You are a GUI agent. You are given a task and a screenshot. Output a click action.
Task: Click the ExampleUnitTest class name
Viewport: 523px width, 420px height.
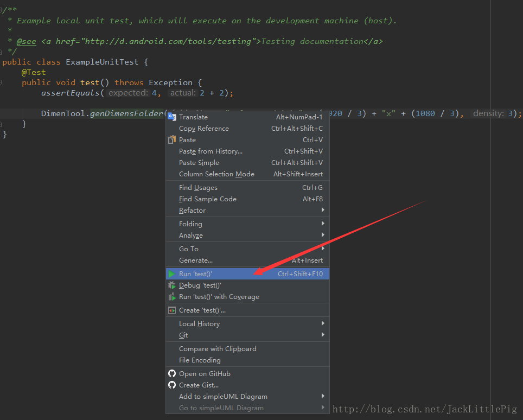[102, 62]
